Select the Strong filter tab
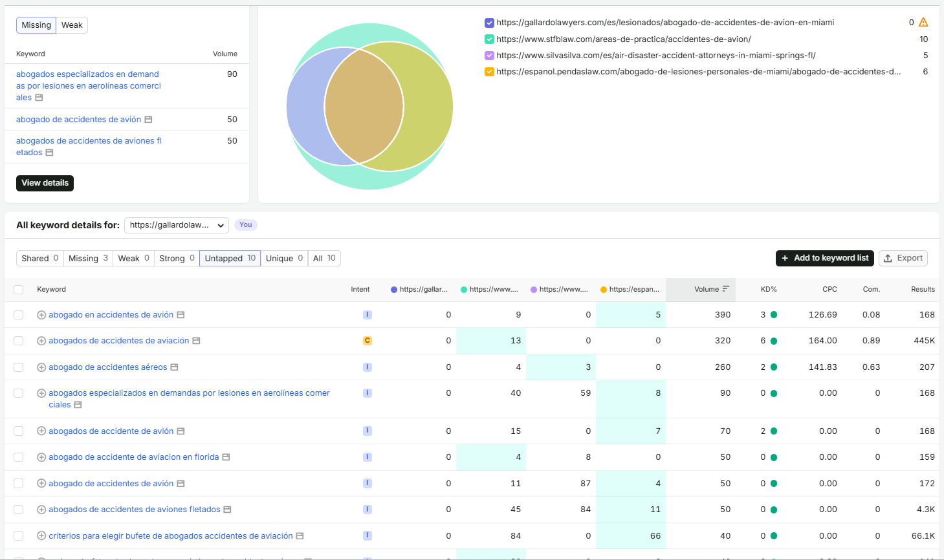 click(177, 258)
